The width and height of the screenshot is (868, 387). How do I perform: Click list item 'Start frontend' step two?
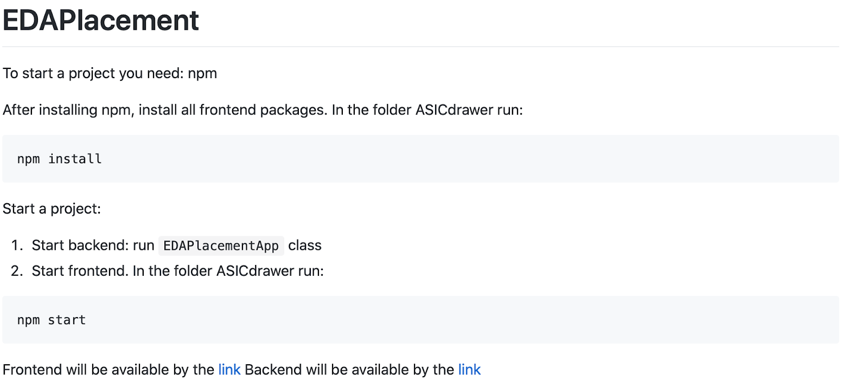point(178,271)
